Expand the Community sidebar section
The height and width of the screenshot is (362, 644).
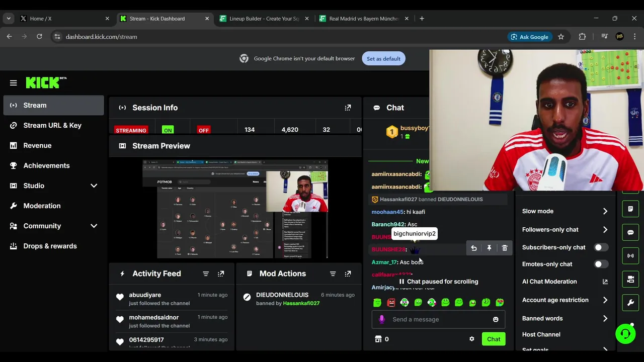click(x=94, y=226)
